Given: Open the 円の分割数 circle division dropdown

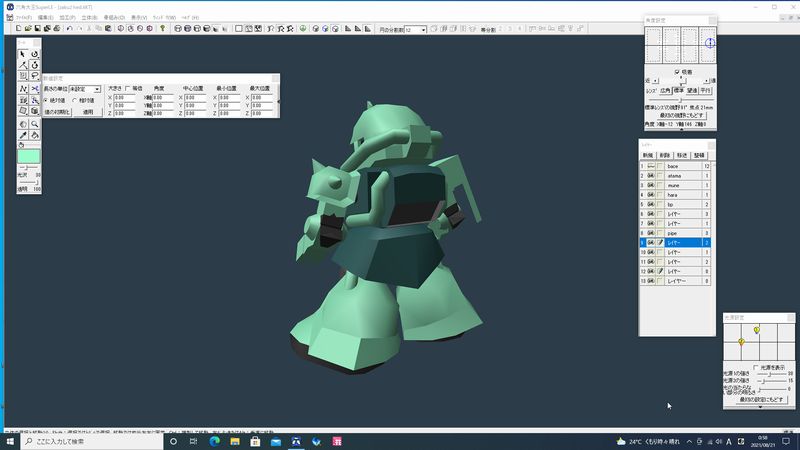Looking at the screenshot, I should pos(423,30).
